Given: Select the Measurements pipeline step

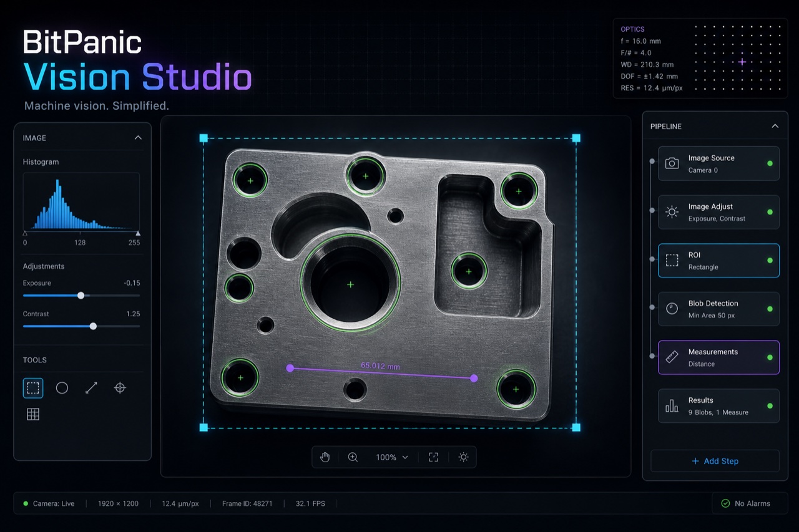Looking at the screenshot, I should tap(718, 357).
